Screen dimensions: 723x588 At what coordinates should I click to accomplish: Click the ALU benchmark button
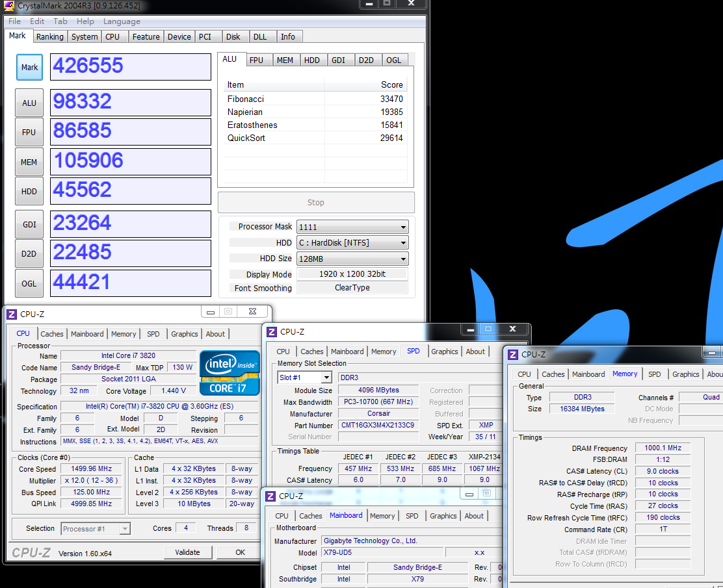point(29,103)
